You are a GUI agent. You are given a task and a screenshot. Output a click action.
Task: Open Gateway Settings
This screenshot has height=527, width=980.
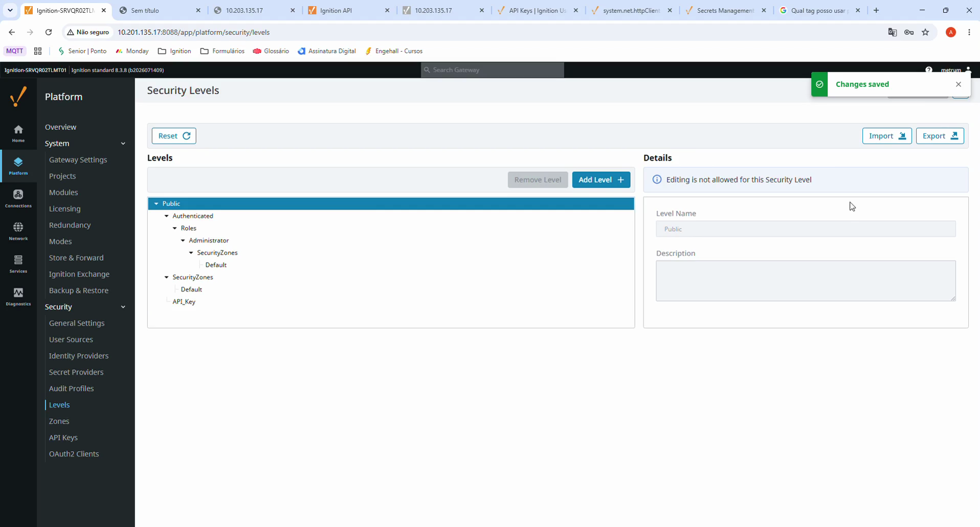(78, 160)
